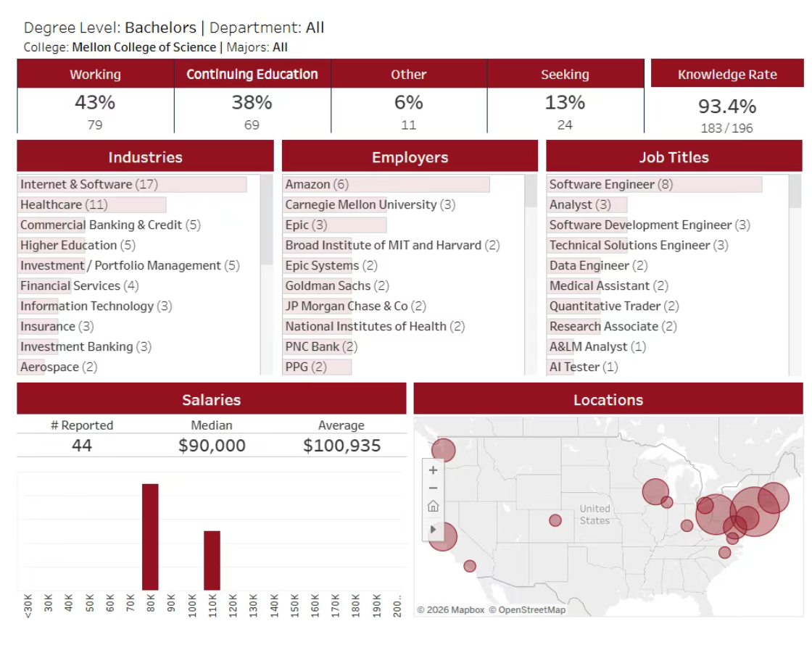812x650 pixels.
Task: Reset map view with home icon
Action: pyautogui.click(x=433, y=507)
